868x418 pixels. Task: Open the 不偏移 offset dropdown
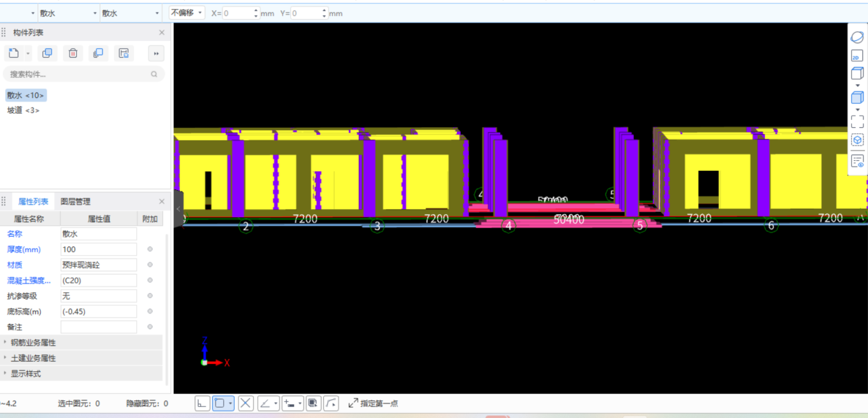point(187,13)
